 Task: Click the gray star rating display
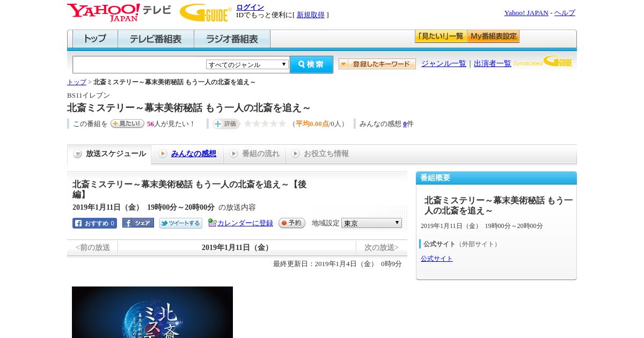[265, 124]
